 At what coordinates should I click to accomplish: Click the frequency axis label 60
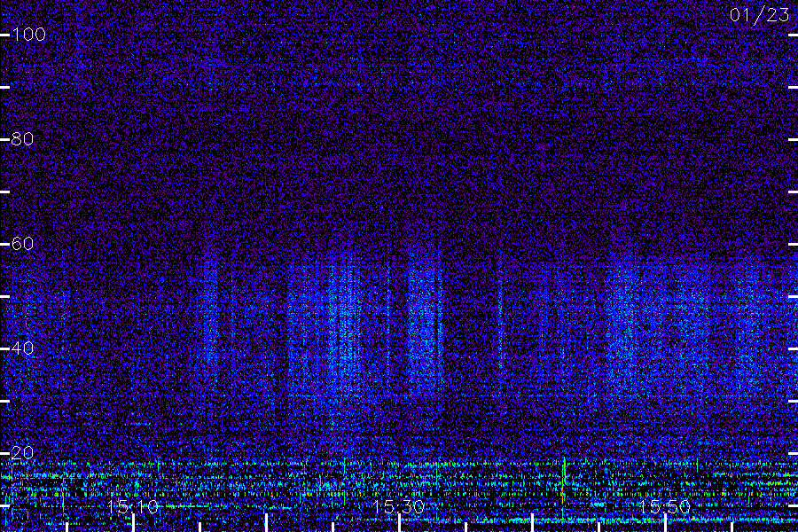22,244
